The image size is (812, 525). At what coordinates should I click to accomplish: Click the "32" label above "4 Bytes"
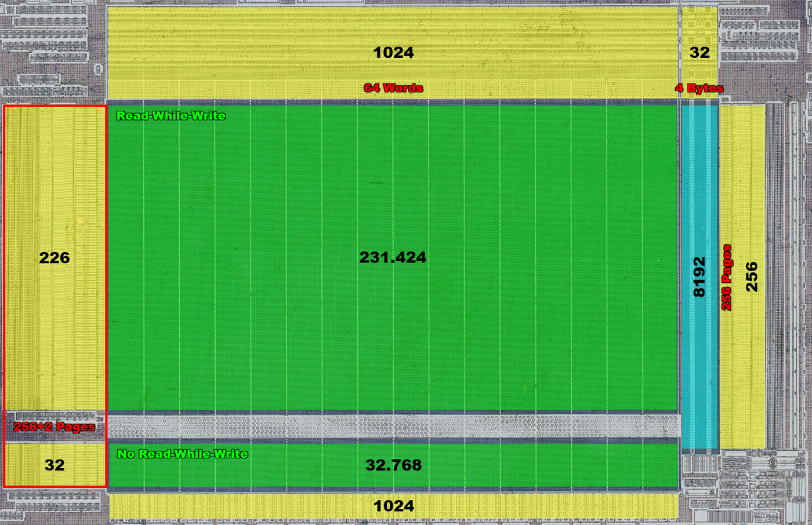pyautogui.click(x=699, y=53)
